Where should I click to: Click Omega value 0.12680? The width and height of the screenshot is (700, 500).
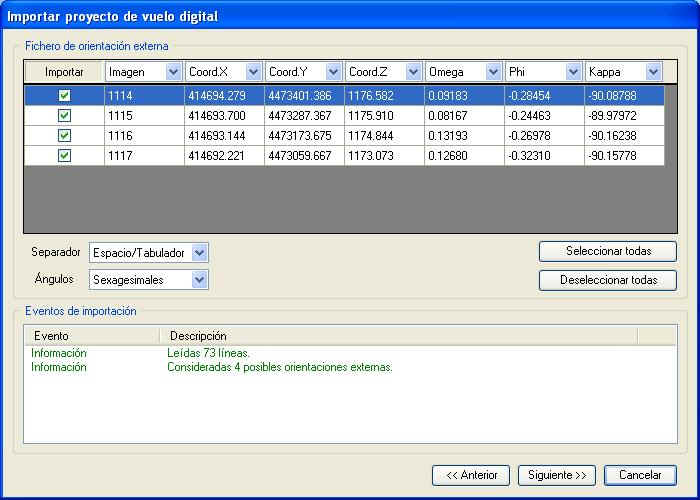(464, 156)
